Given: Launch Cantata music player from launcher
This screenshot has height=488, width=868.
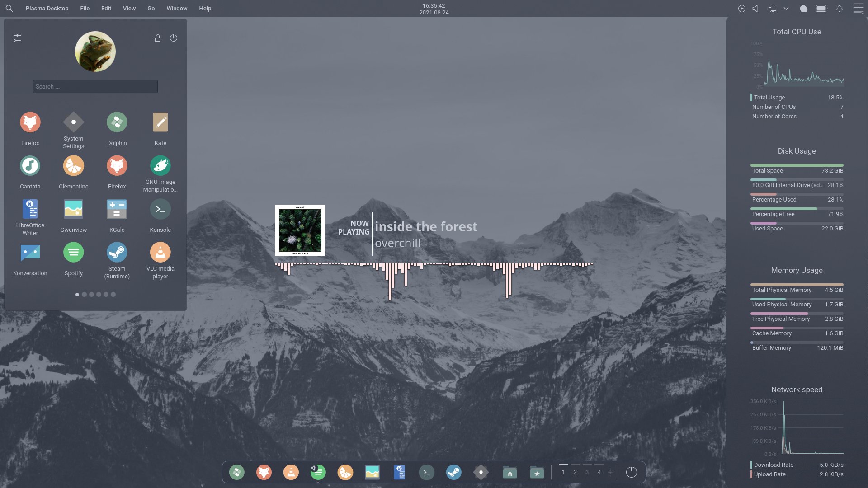Looking at the screenshot, I should pyautogui.click(x=30, y=166).
